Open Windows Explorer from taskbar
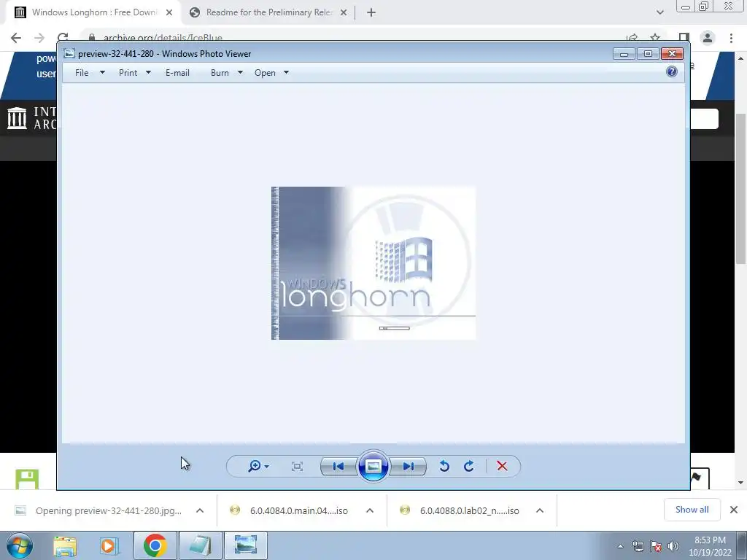The width and height of the screenshot is (747, 560). coord(65,545)
